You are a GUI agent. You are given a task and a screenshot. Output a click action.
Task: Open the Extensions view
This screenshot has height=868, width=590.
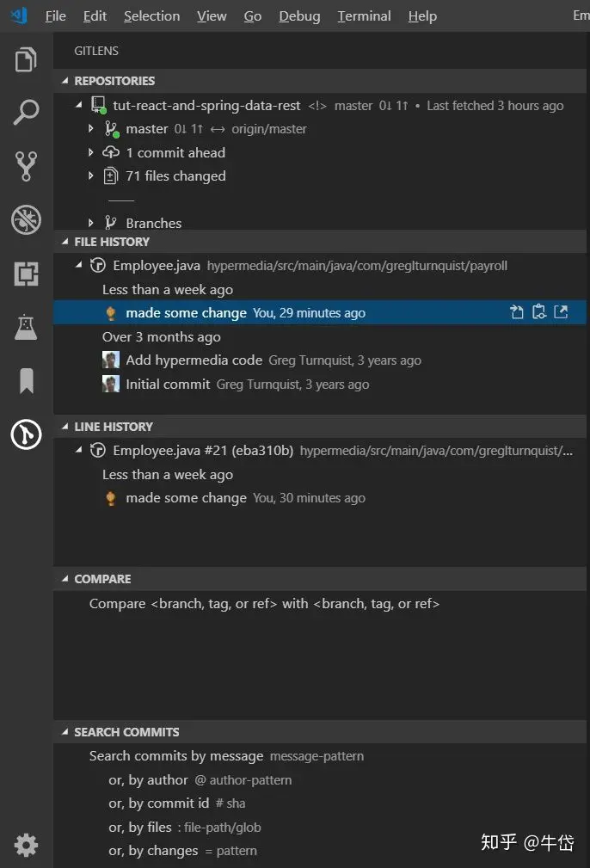pos(26,274)
